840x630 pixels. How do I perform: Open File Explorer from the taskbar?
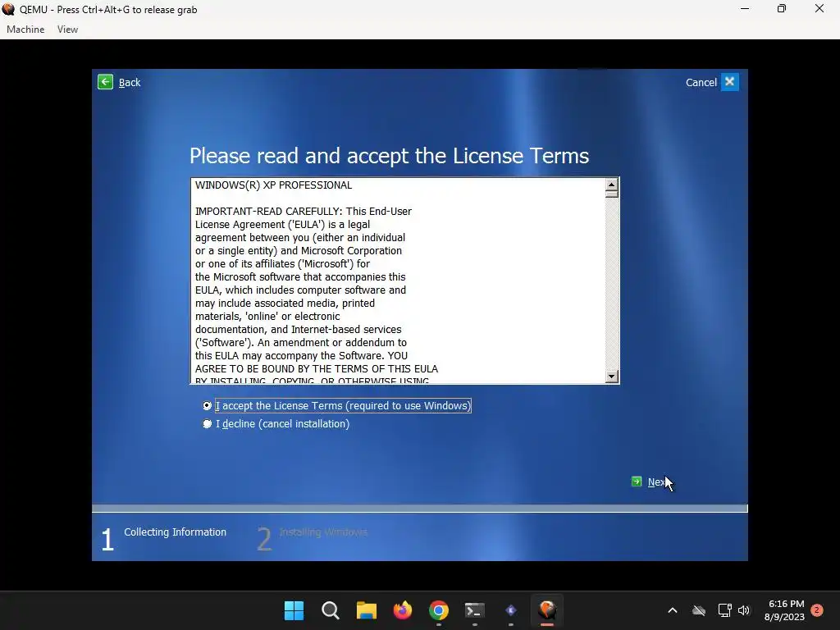click(367, 610)
